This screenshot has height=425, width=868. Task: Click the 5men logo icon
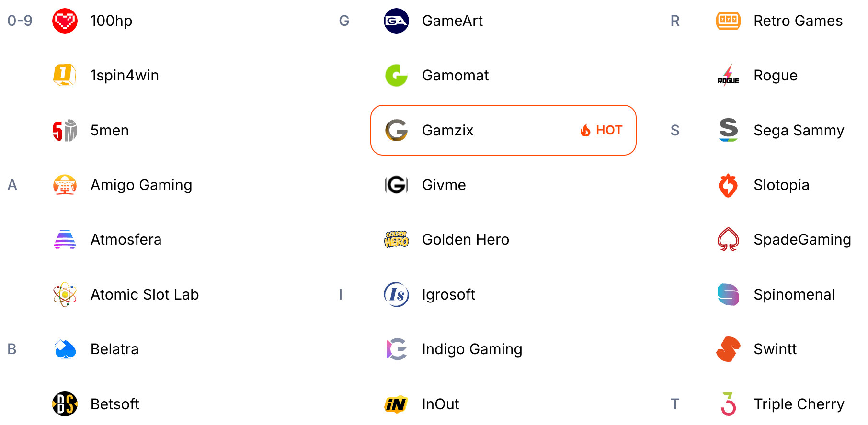(x=65, y=130)
